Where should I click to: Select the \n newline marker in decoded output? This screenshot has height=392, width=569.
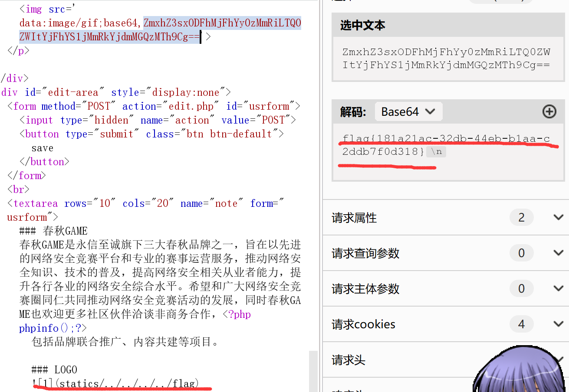(436, 152)
